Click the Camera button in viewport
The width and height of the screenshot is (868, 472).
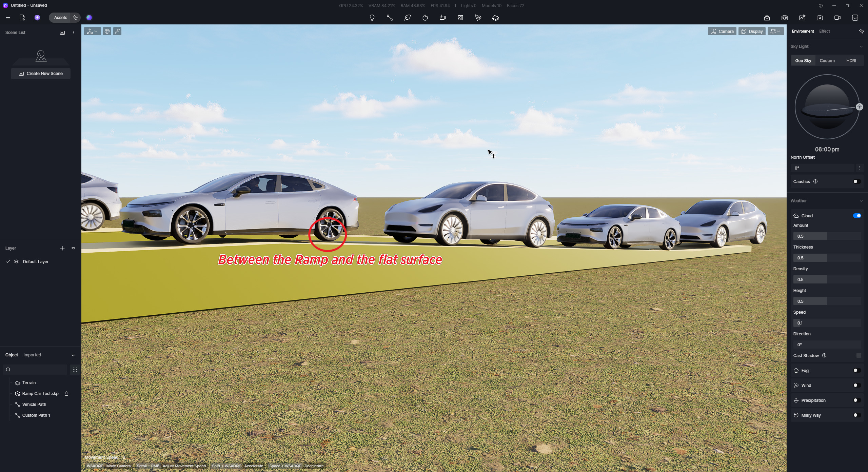(x=722, y=31)
